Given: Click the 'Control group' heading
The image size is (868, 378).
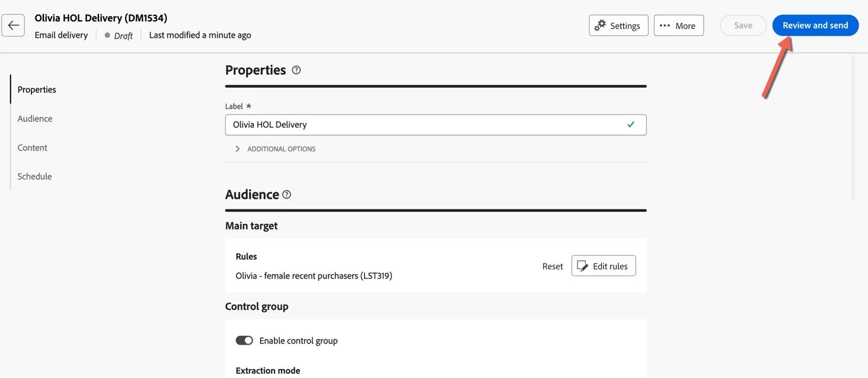Looking at the screenshot, I should [257, 307].
